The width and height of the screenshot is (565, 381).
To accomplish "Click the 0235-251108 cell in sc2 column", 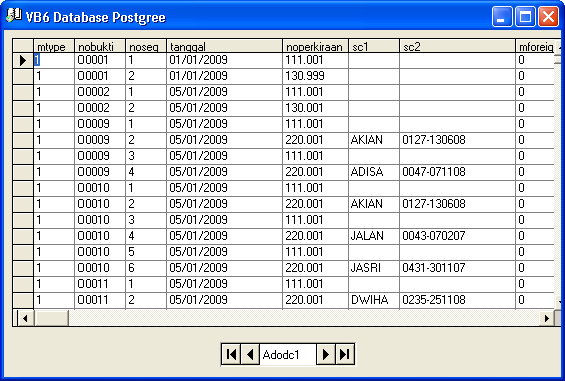I will (x=457, y=300).
